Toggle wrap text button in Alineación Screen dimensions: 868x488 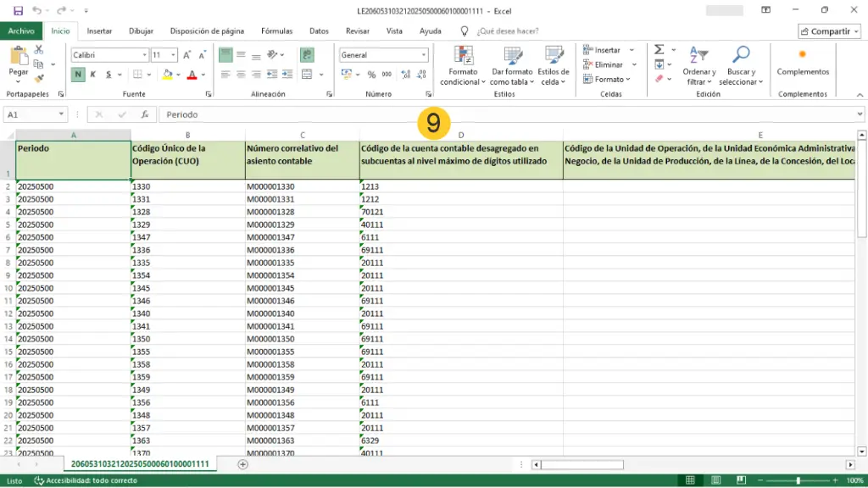click(x=306, y=54)
